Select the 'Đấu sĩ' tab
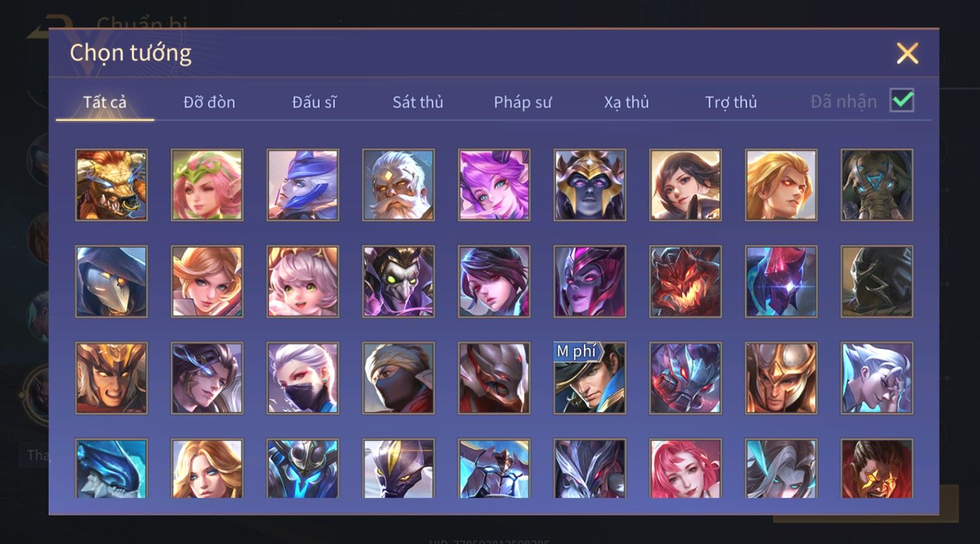The image size is (980, 544). point(314,102)
